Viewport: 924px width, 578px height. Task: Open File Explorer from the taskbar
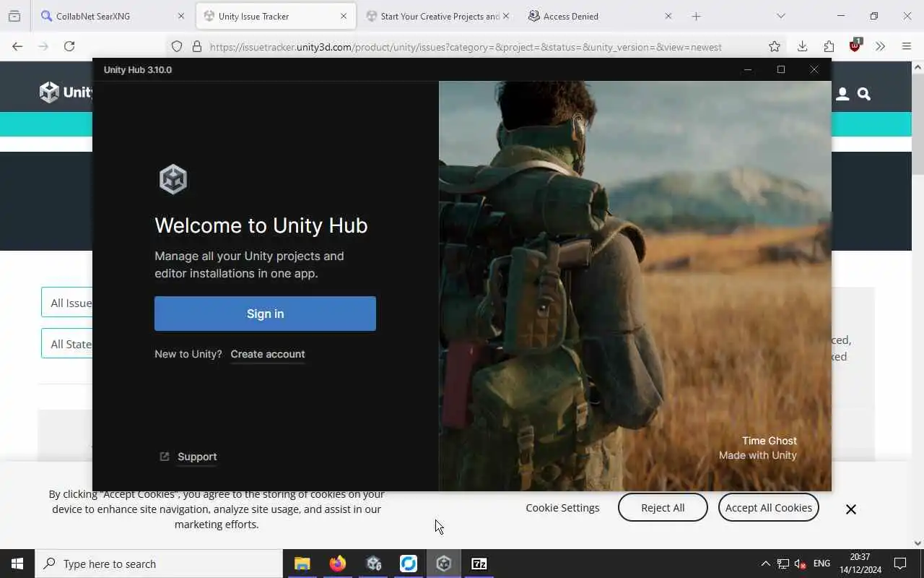(x=302, y=564)
